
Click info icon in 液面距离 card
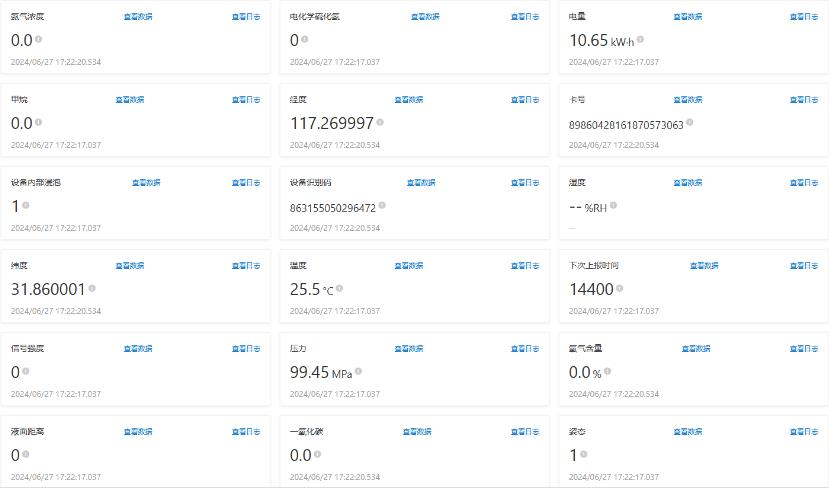(25, 454)
